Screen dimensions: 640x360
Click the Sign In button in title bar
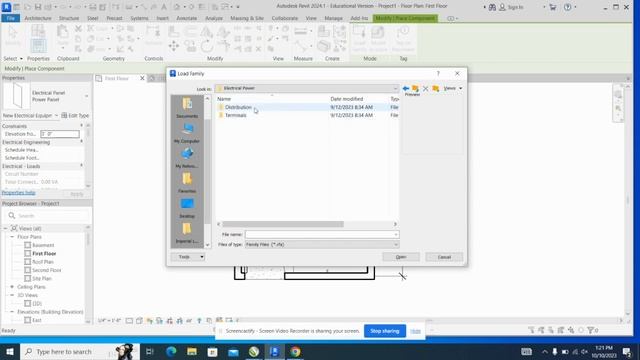tap(511, 7)
